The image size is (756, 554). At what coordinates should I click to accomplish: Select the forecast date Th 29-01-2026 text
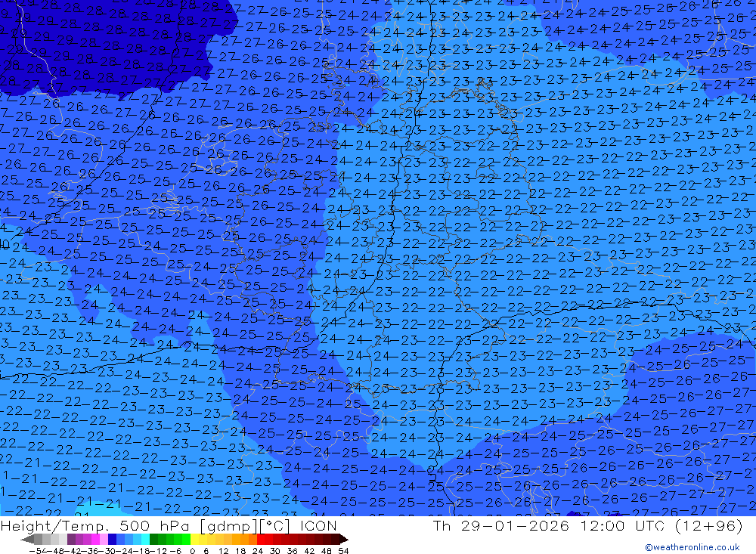pos(501,525)
